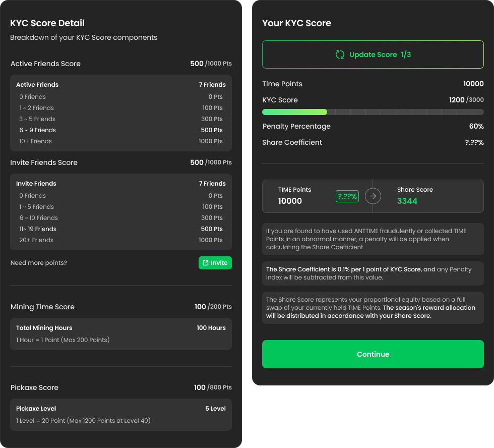The height and width of the screenshot is (448, 494).
Task: Click the circled arrow between TIME Points and Share Score
Action: click(373, 196)
